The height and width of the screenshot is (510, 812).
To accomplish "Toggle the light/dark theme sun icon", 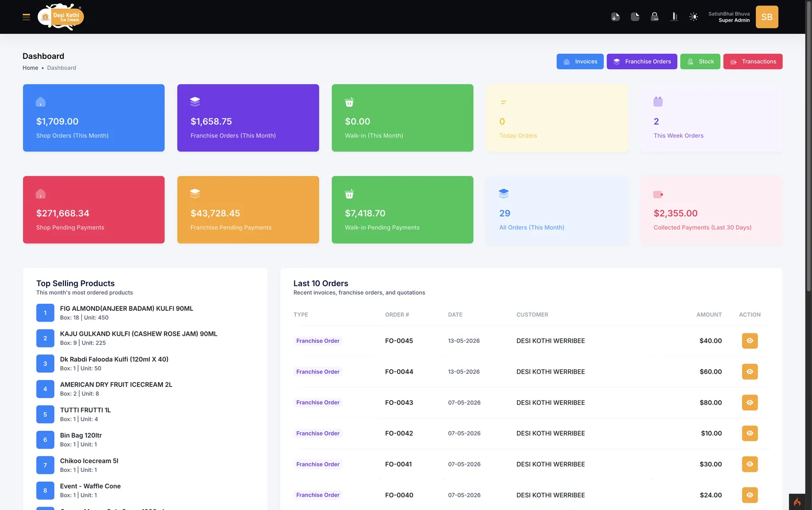I will tap(694, 17).
